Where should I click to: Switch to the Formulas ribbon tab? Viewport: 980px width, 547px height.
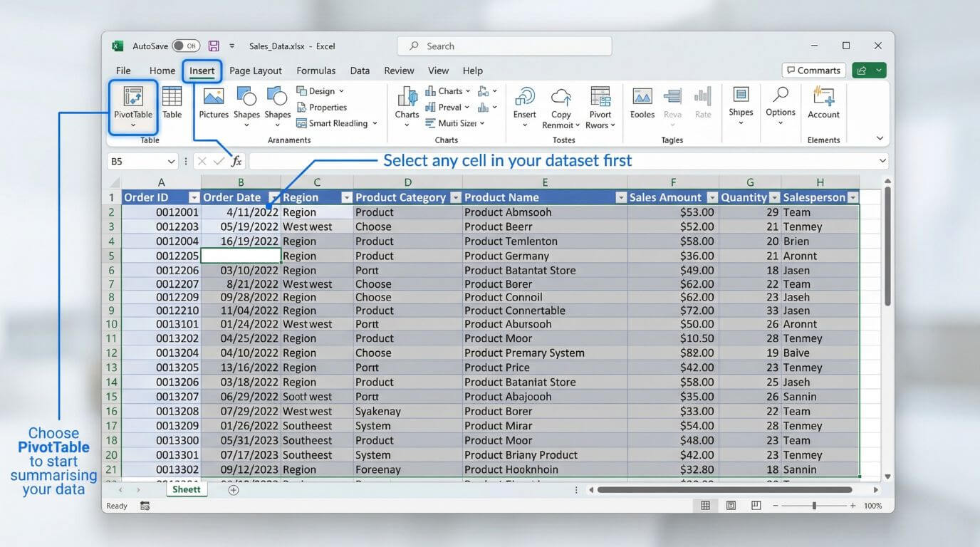tap(316, 71)
